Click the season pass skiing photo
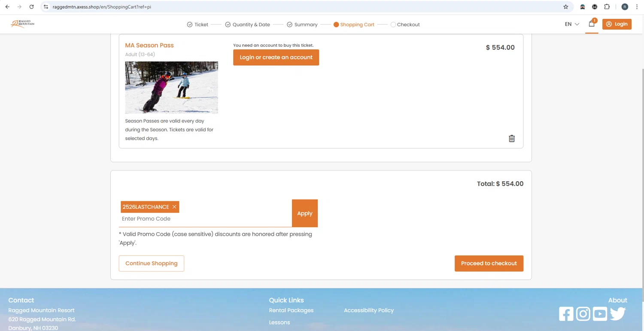Viewport: 644px width, 331px height. click(x=172, y=88)
